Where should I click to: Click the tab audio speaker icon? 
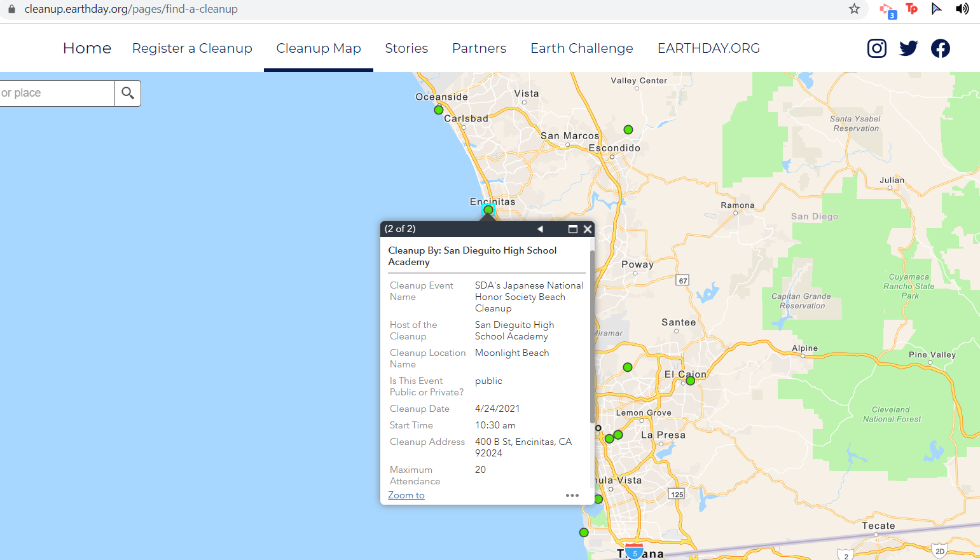tap(962, 9)
